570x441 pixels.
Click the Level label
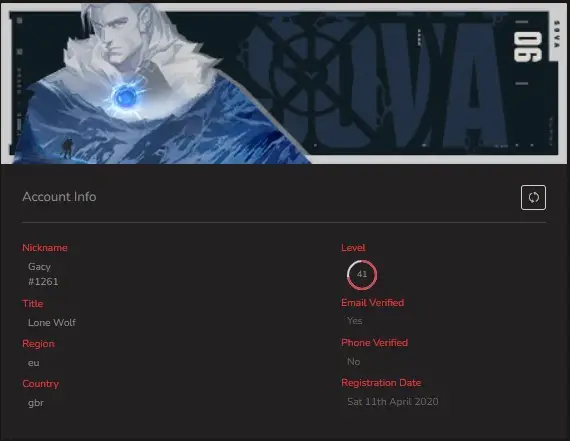(x=353, y=248)
